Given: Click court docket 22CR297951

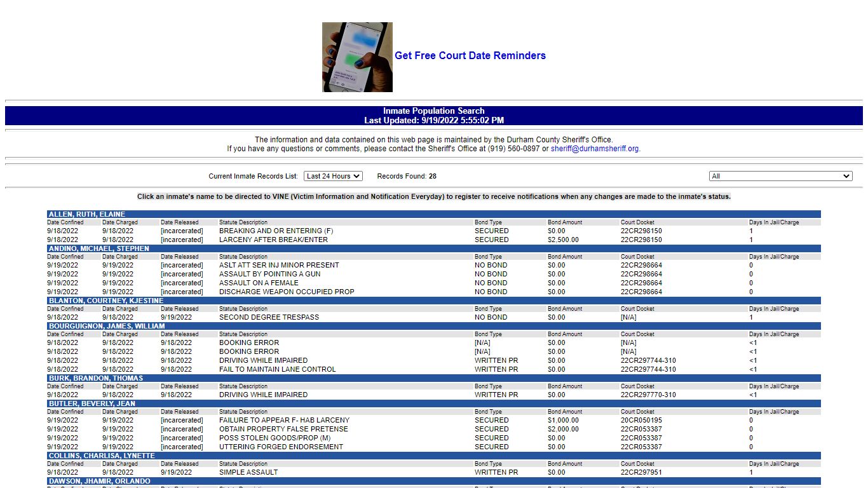Looking at the screenshot, I should [641, 472].
